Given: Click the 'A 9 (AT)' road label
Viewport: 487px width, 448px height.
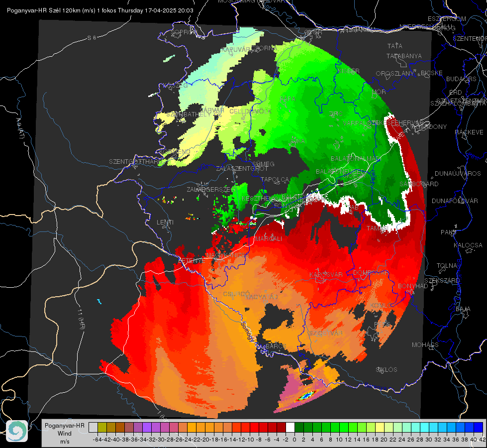Looking at the screenshot, I should pyautogui.click(x=20, y=128).
